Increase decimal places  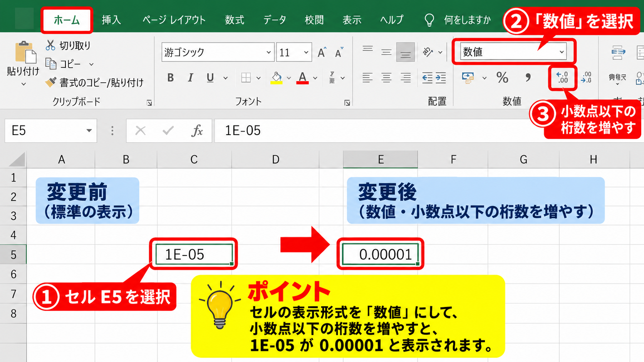click(562, 78)
